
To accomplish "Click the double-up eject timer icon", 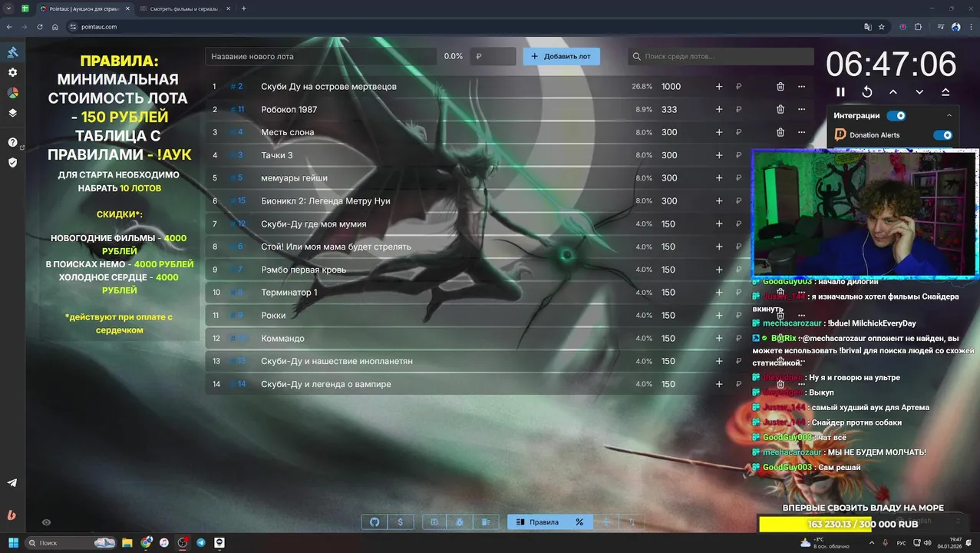I will coord(945,91).
